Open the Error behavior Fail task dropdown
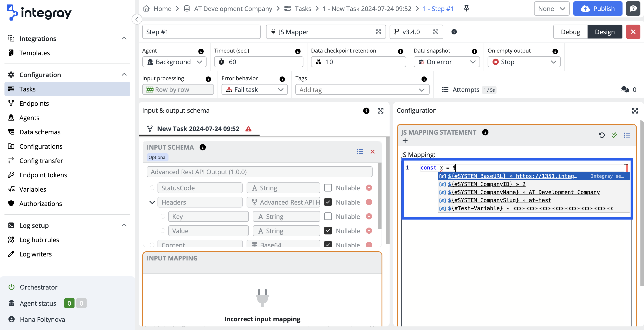Viewport: 644px width, 330px height. click(254, 89)
